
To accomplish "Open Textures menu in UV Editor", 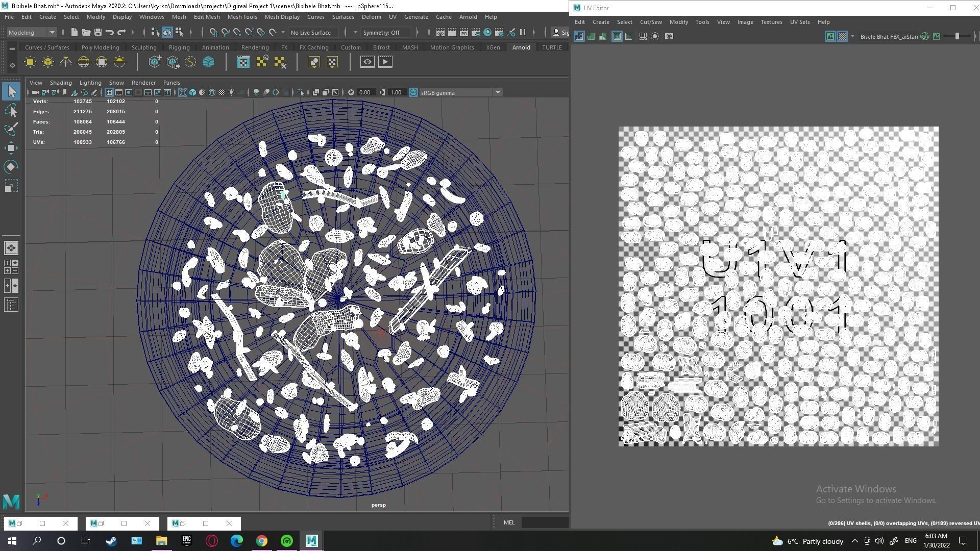I will (771, 22).
